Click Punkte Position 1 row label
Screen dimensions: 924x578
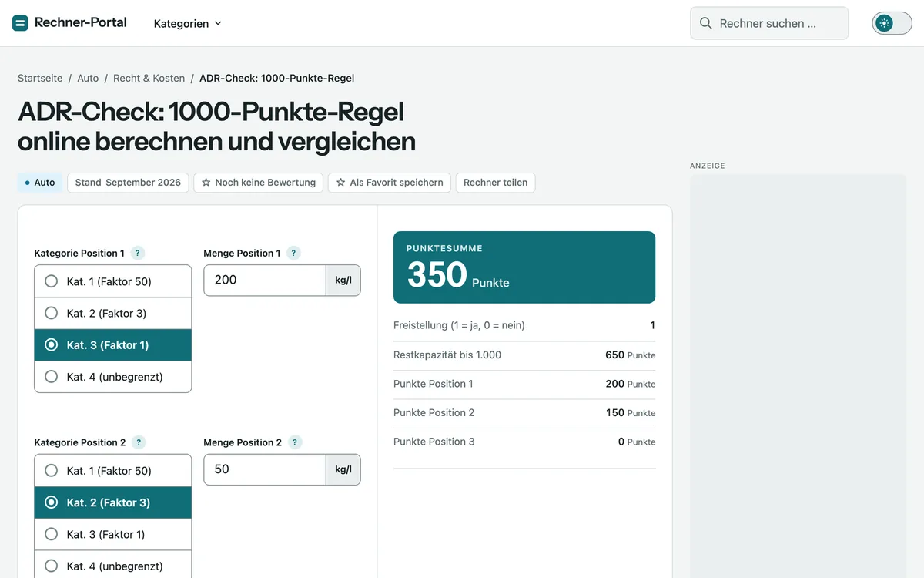(x=434, y=384)
